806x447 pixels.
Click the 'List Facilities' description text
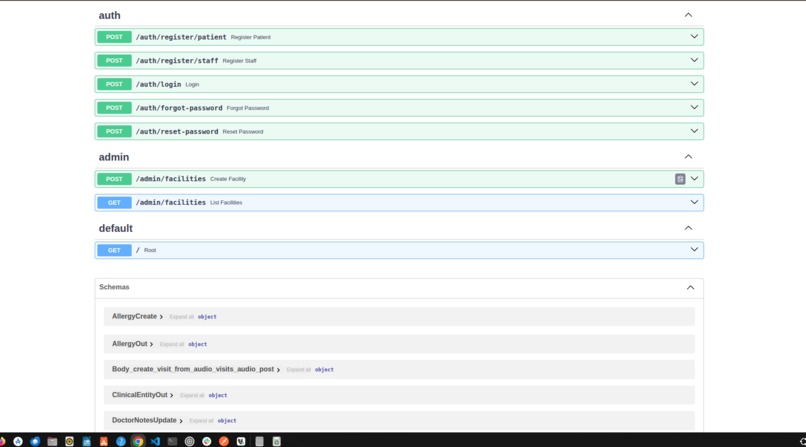point(226,203)
